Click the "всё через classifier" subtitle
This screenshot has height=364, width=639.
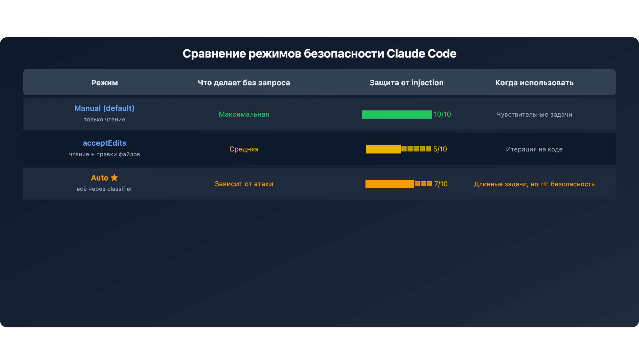coord(104,189)
